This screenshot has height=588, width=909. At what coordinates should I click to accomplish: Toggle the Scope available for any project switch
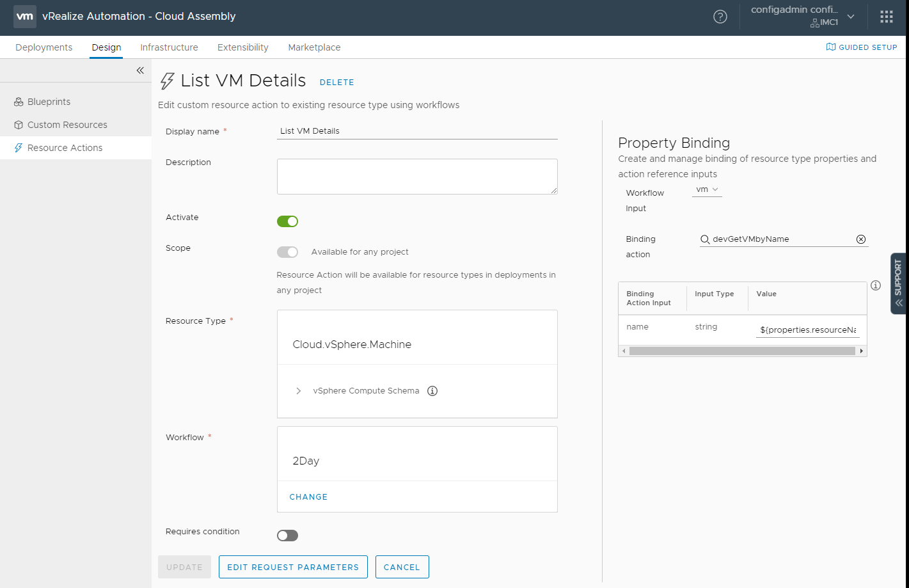tap(287, 252)
